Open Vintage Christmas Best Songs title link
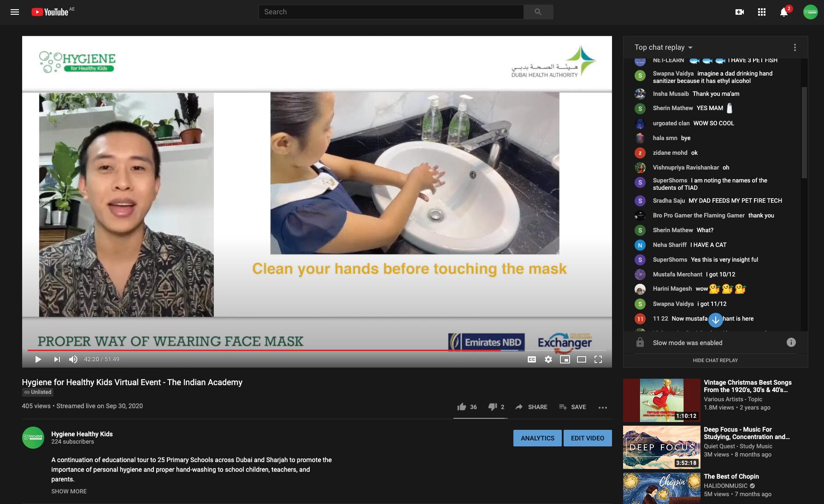Screen dimensions: 824x504 tap(747, 386)
